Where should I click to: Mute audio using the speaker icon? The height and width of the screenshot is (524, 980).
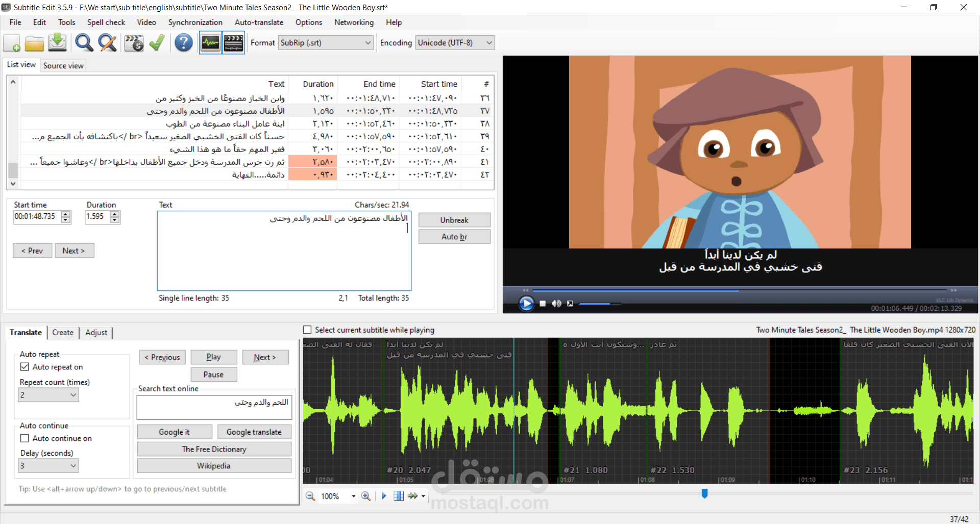point(556,304)
